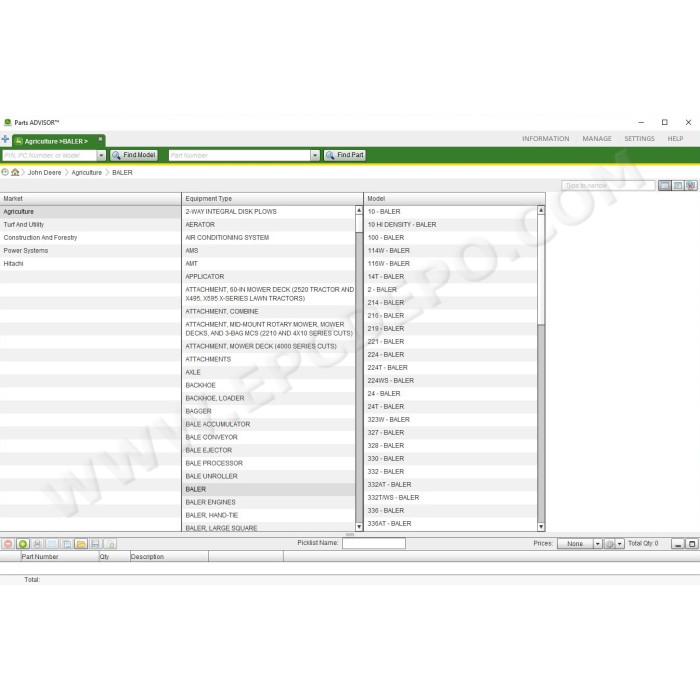Click Model list scrollbar up arrow
Viewport: 700px width, 700px height.
click(x=541, y=210)
